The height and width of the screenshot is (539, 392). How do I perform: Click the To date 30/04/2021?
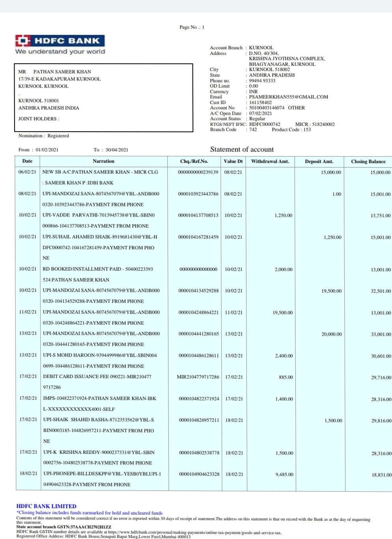coord(117,150)
